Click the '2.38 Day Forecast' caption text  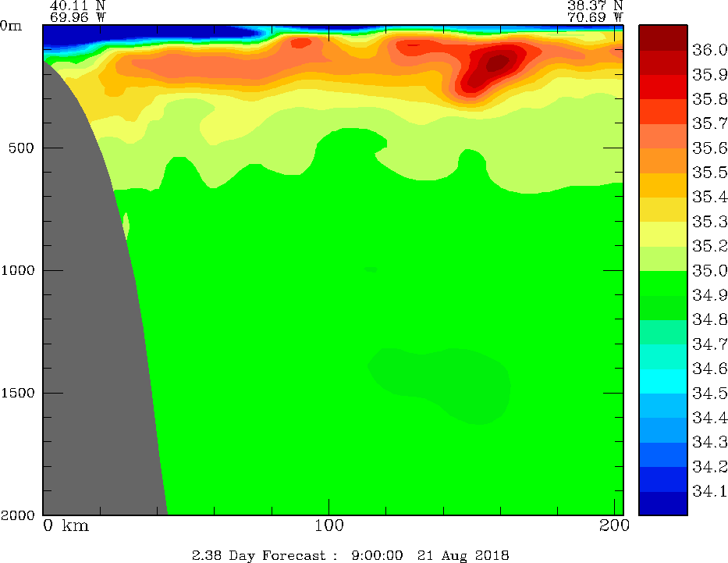click(x=259, y=555)
